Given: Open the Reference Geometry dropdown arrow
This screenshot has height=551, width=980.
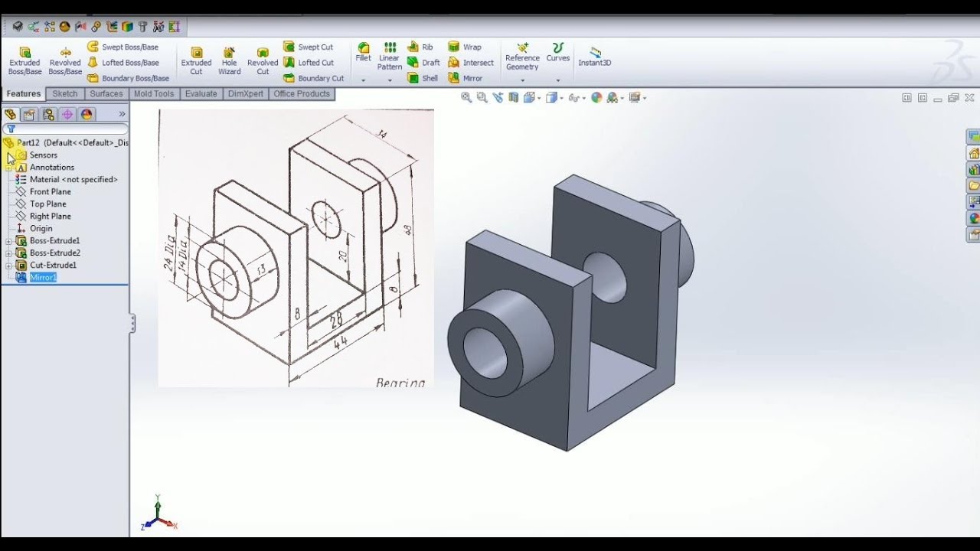Looking at the screenshot, I should coord(522,80).
